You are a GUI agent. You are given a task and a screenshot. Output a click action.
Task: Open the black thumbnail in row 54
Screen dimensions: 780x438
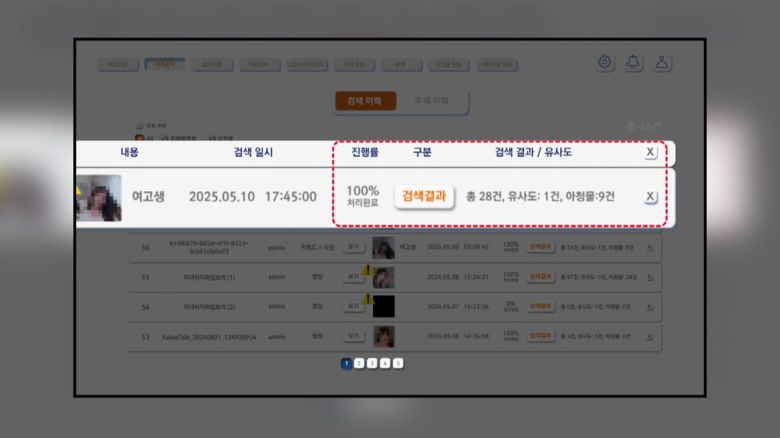point(384,307)
